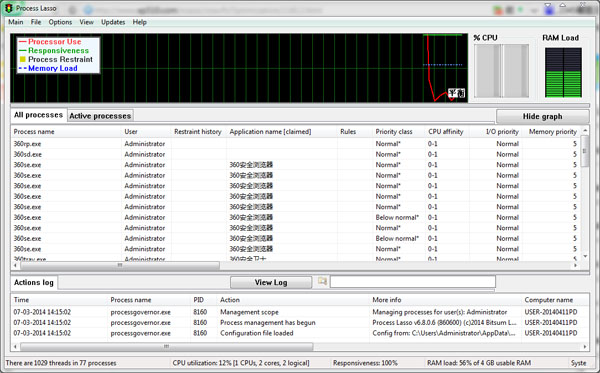Switch to the All processes tab
600x373 pixels.
coord(38,115)
